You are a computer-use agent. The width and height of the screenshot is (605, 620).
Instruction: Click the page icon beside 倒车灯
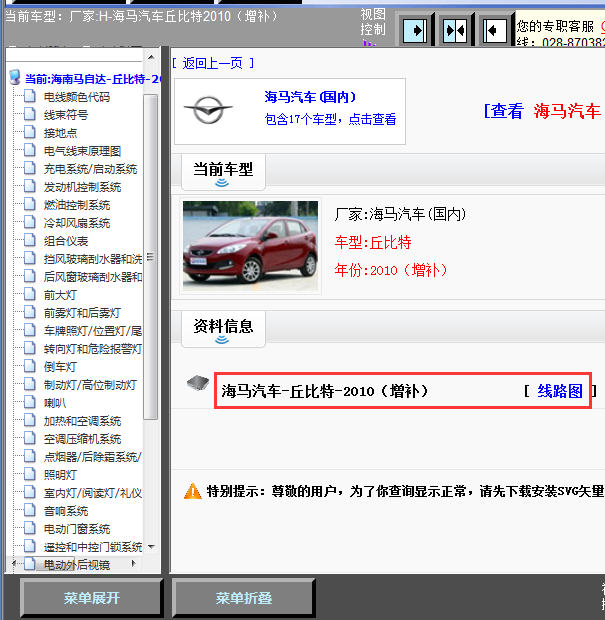click(30, 366)
